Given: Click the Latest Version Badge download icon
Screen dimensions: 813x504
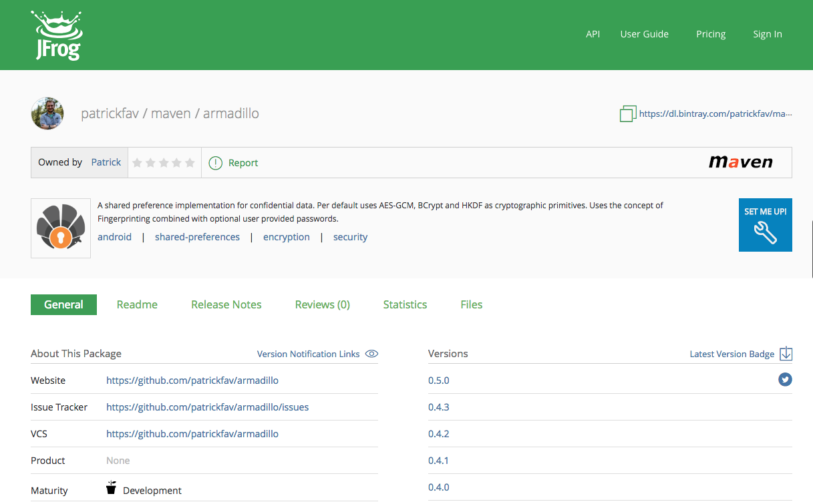Looking at the screenshot, I should click(x=786, y=354).
